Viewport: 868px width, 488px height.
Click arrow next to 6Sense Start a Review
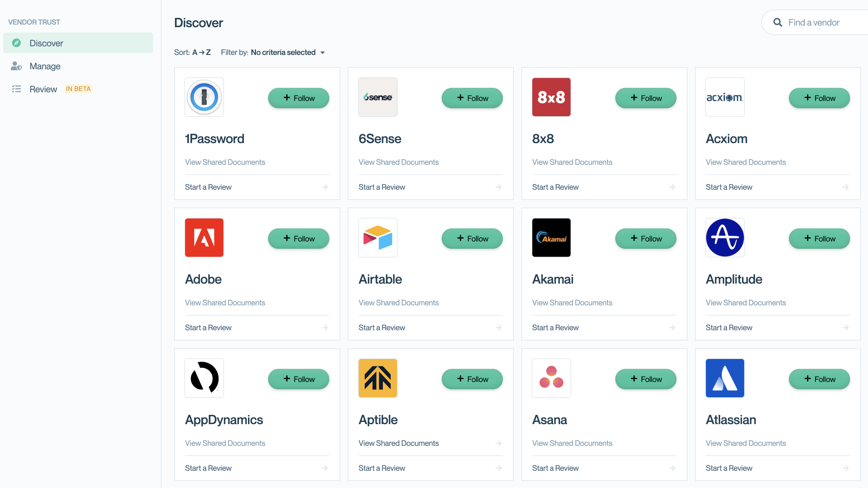click(498, 187)
